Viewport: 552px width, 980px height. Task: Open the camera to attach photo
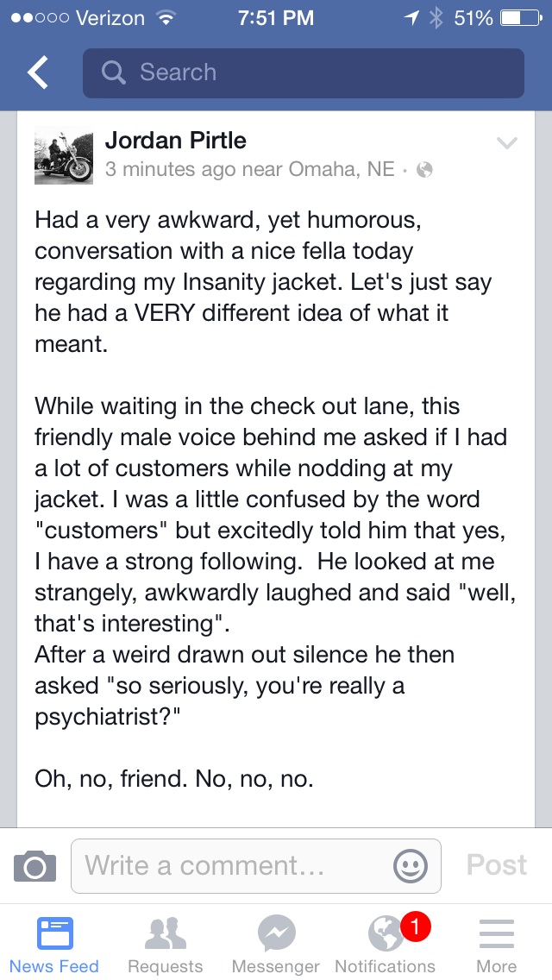tap(35, 865)
